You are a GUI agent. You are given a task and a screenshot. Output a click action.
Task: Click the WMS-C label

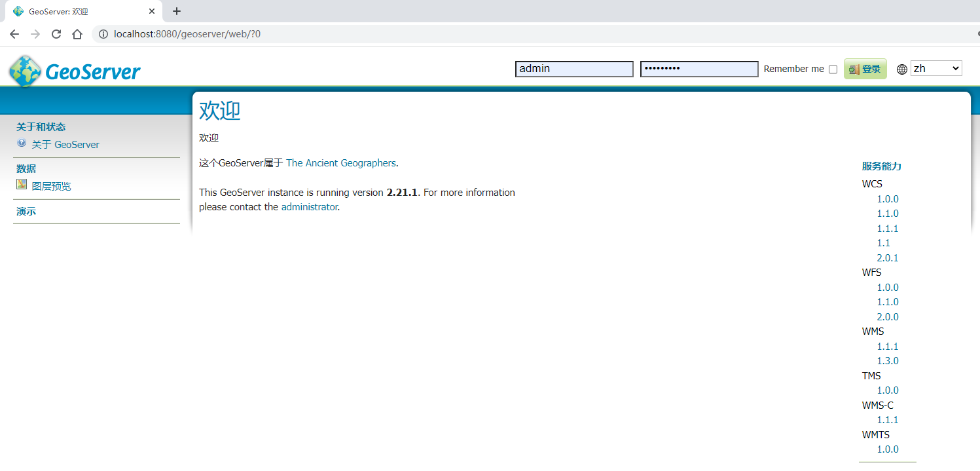point(878,405)
